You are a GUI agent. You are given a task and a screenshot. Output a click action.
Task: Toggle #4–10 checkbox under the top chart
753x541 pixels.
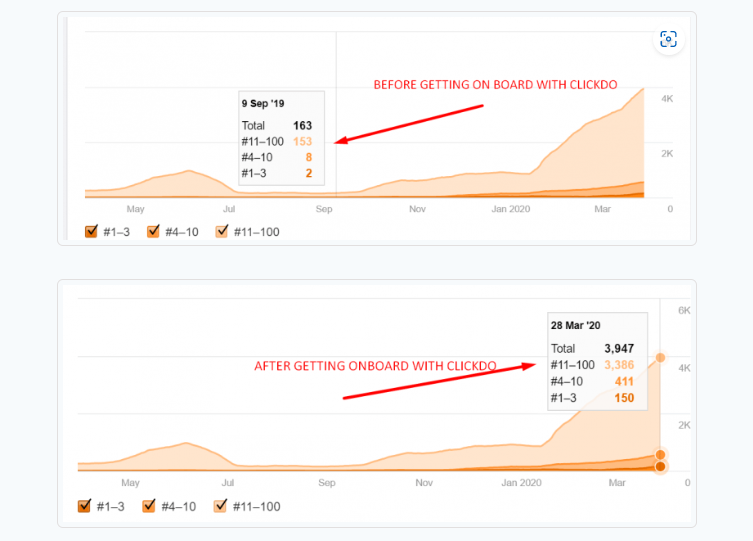click(x=154, y=232)
